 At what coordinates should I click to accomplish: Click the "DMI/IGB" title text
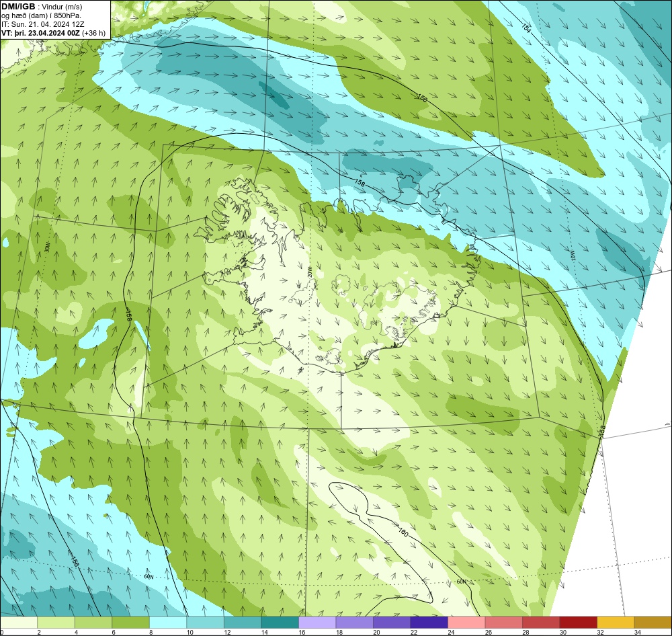pos(18,7)
